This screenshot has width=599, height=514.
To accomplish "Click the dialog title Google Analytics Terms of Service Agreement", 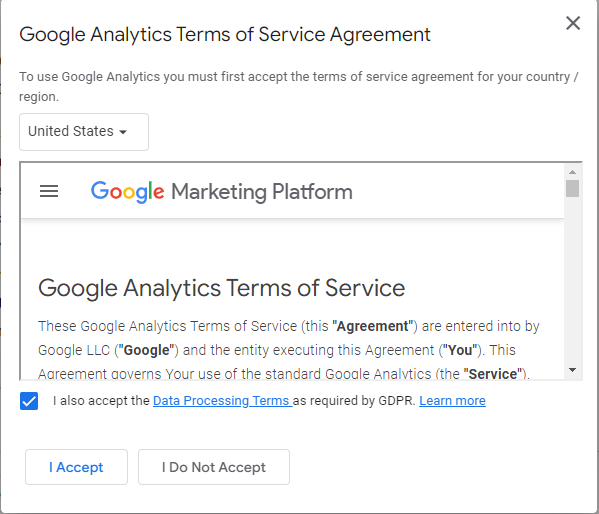I will click(x=225, y=34).
